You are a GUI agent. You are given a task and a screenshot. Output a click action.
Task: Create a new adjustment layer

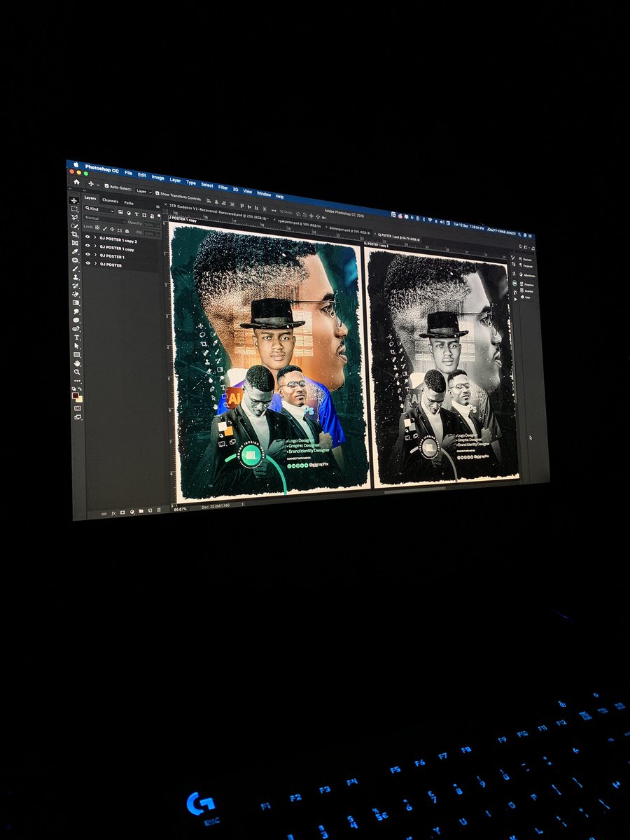pos(132,512)
